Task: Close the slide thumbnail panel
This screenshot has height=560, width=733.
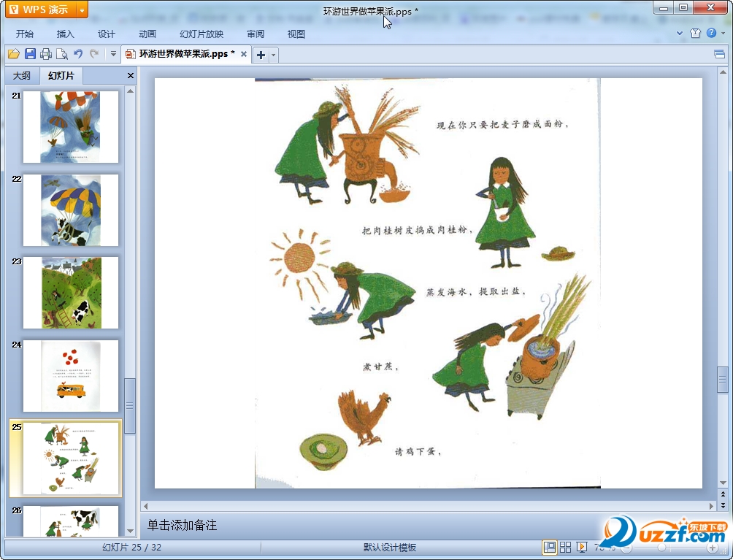Action: (131, 75)
